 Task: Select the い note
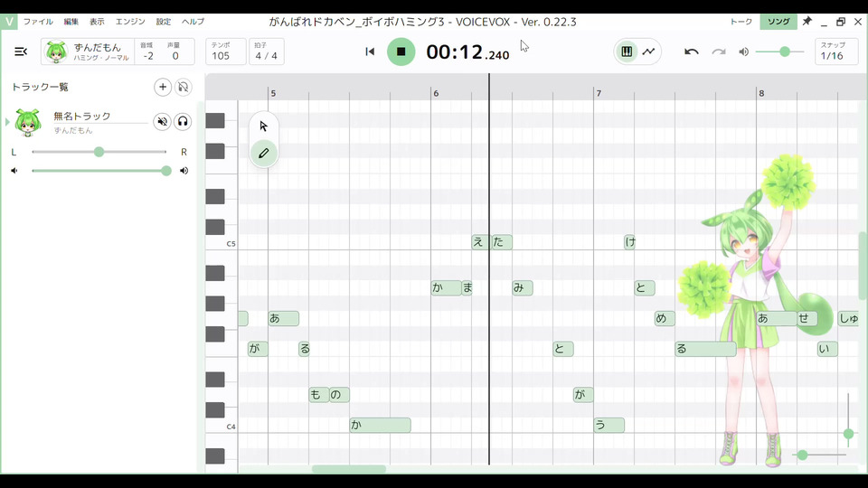(x=827, y=349)
